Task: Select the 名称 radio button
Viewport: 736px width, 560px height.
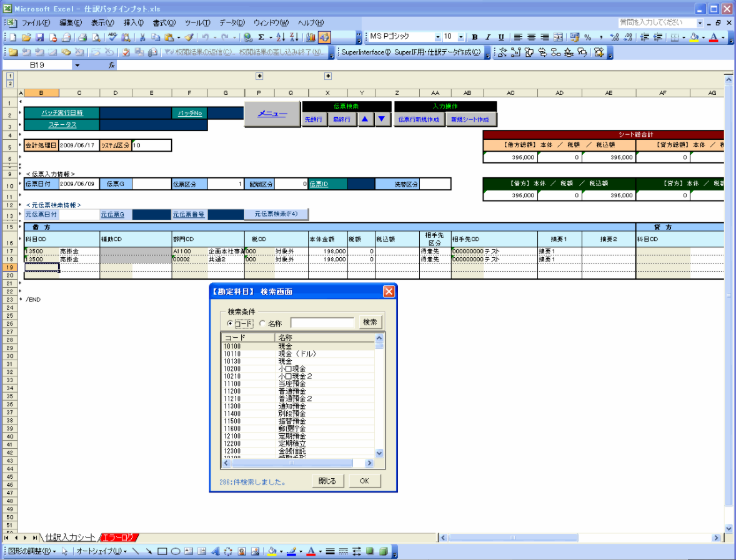Action: pos(262,323)
